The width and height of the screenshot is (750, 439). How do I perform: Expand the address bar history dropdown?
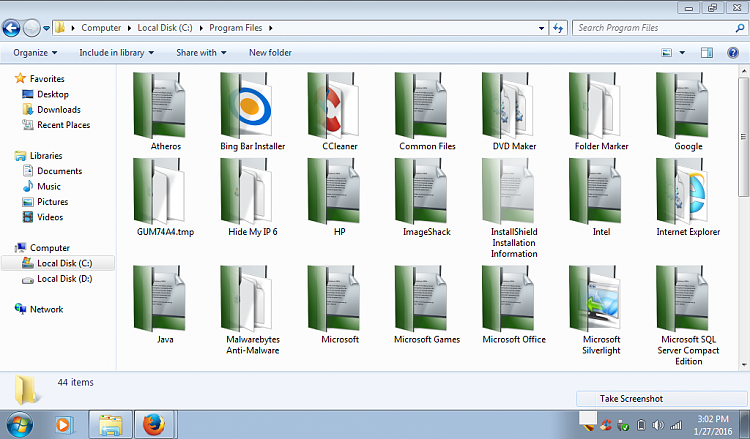[x=541, y=28]
